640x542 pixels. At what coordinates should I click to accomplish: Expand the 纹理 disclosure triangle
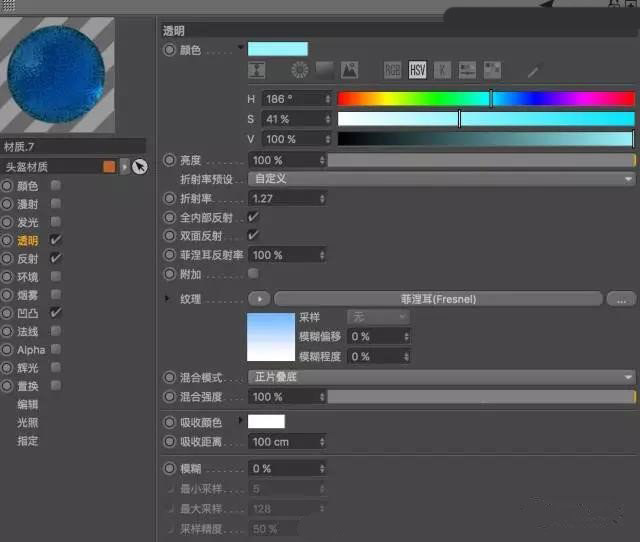point(167,299)
